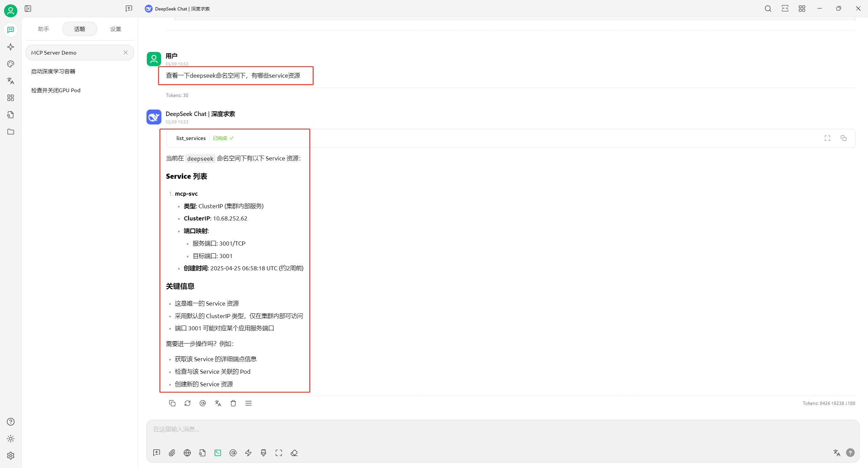Open the sparkle agents sidebar icon
868x468 pixels.
click(x=11, y=47)
